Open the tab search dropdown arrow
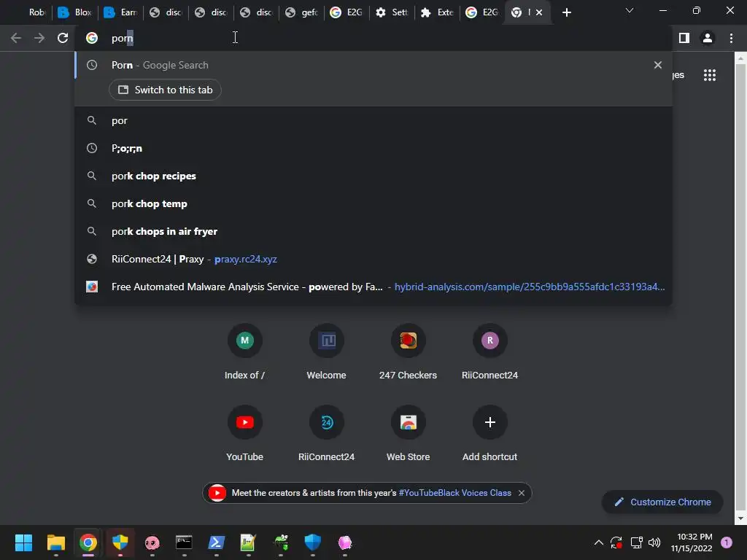The image size is (747, 560). (x=630, y=10)
